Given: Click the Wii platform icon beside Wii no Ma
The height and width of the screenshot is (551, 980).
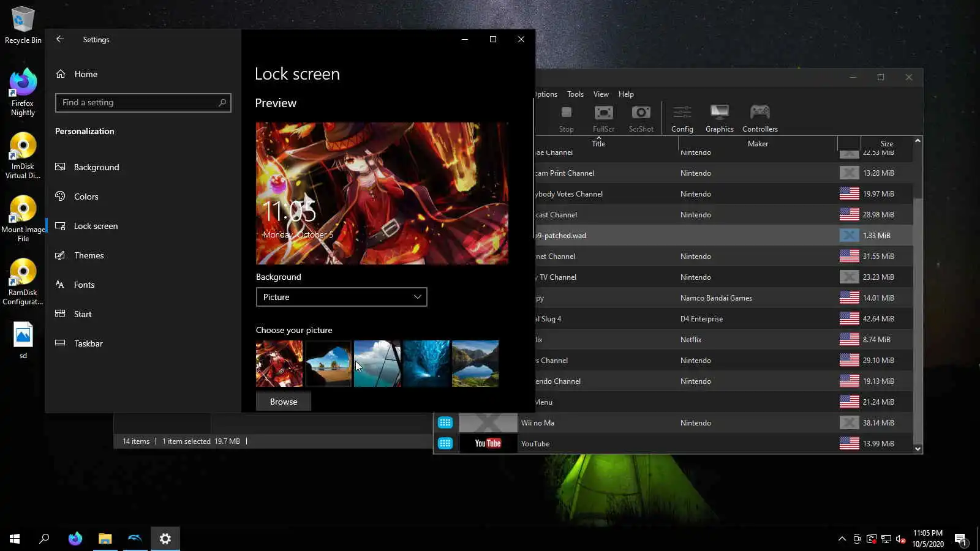Looking at the screenshot, I should (x=445, y=422).
